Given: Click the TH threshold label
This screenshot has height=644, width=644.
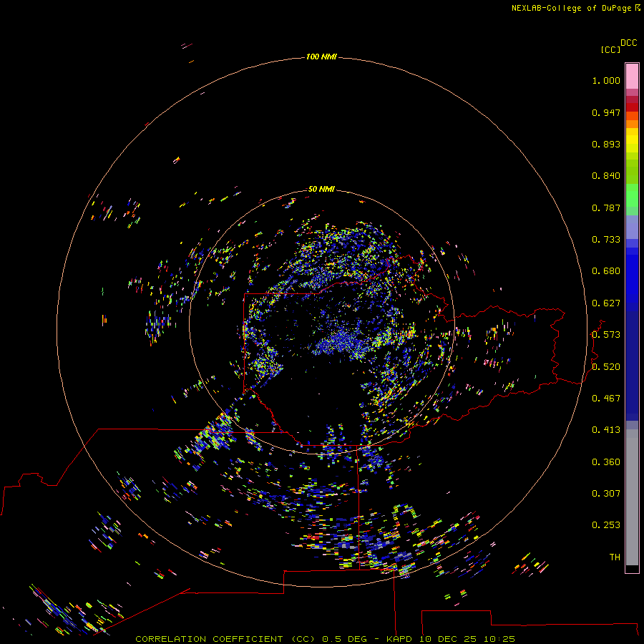Looking at the screenshot, I should click(615, 557).
